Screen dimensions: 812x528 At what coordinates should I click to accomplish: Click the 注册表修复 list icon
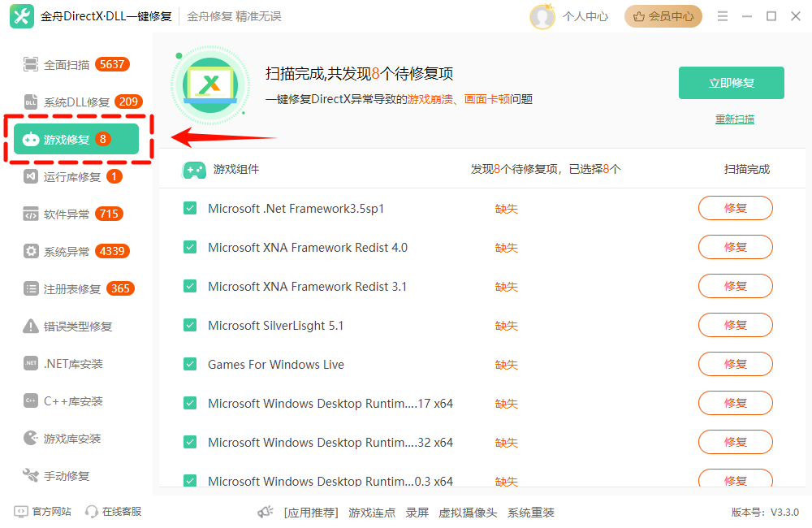pyautogui.click(x=31, y=288)
